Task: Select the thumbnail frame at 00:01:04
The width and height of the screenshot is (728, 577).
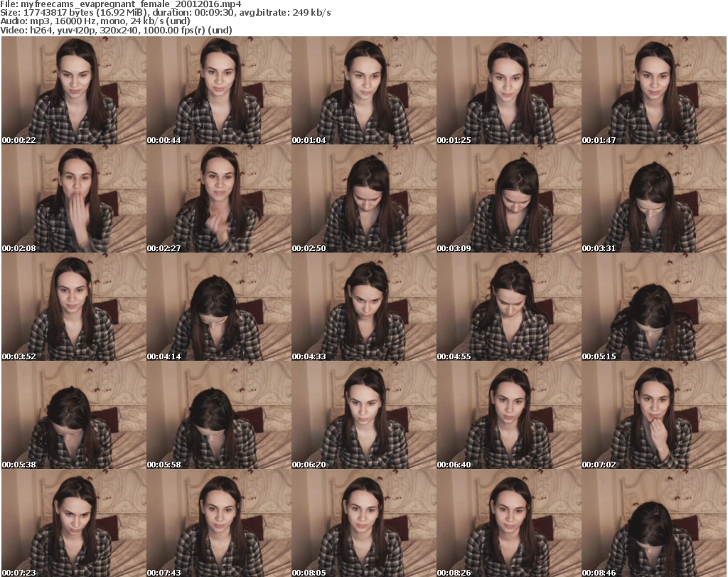Action: [363, 90]
